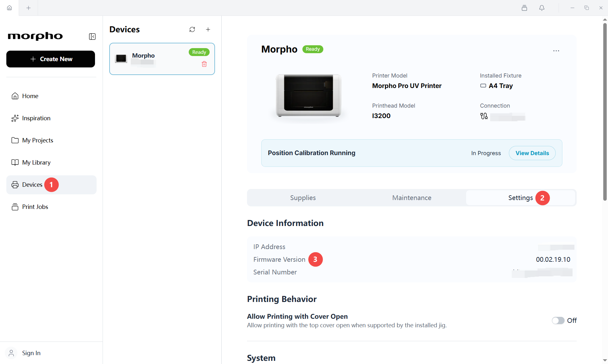Click Sign In link
The width and height of the screenshot is (608, 364).
click(x=31, y=353)
